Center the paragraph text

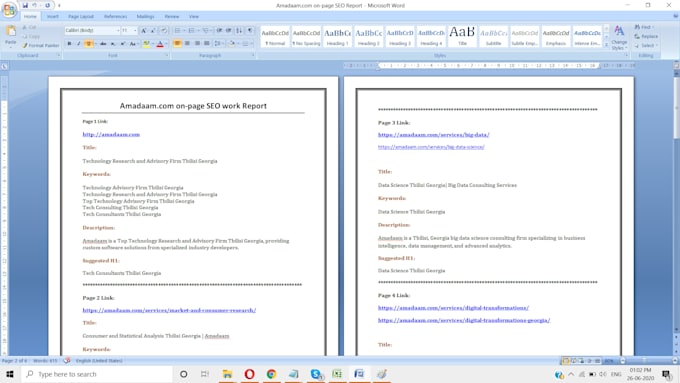[187, 43]
